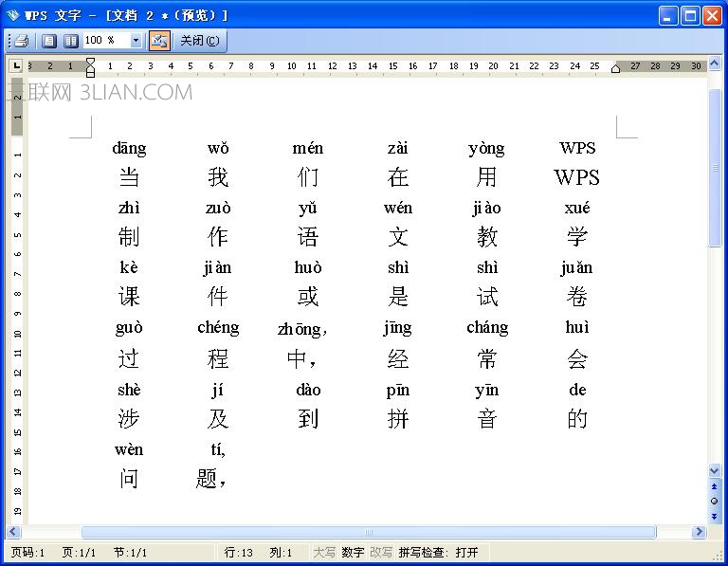Click the WPS application icon in the title bar
This screenshot has width=728, height=566.
point(13,15)
